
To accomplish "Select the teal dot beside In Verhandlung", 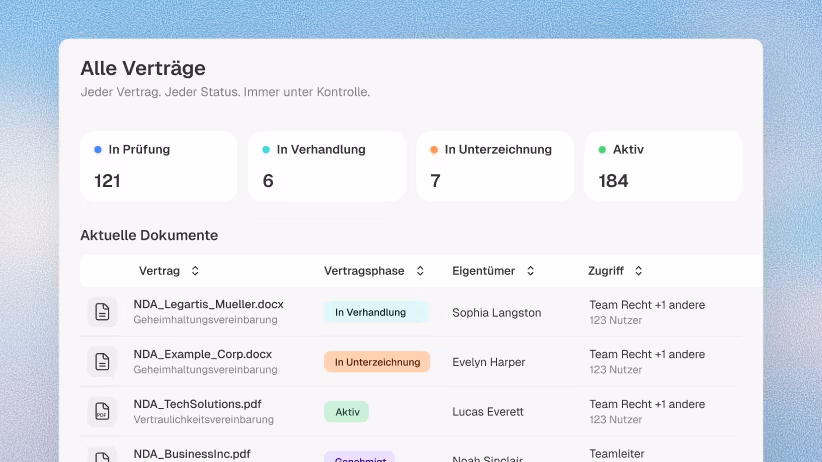I will coord(266,149).
